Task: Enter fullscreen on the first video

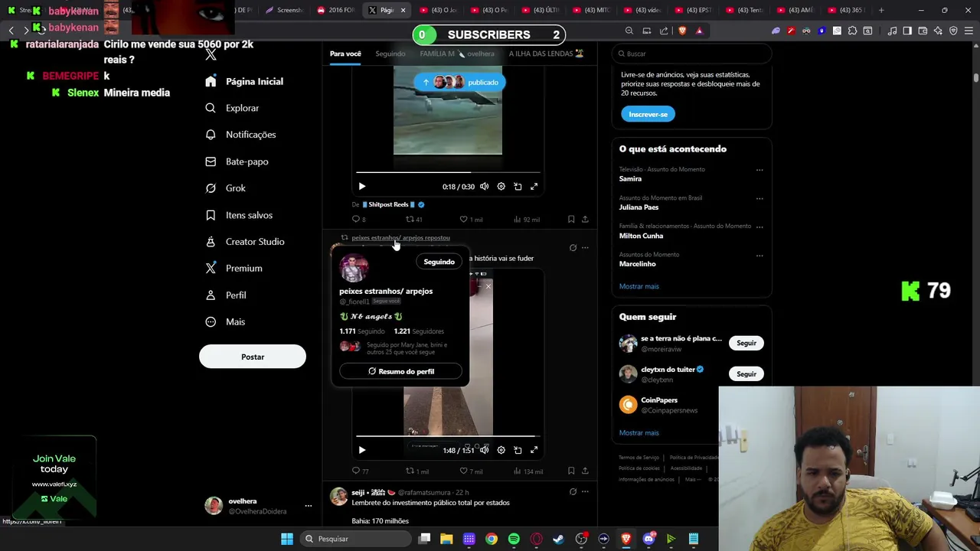Action: tap(534, 186)
